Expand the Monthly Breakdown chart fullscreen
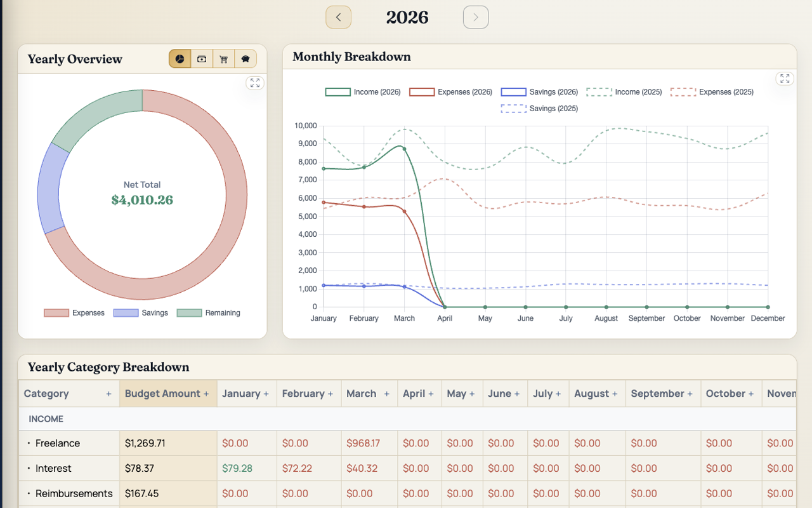812x508 pixels. click(785, 79)
